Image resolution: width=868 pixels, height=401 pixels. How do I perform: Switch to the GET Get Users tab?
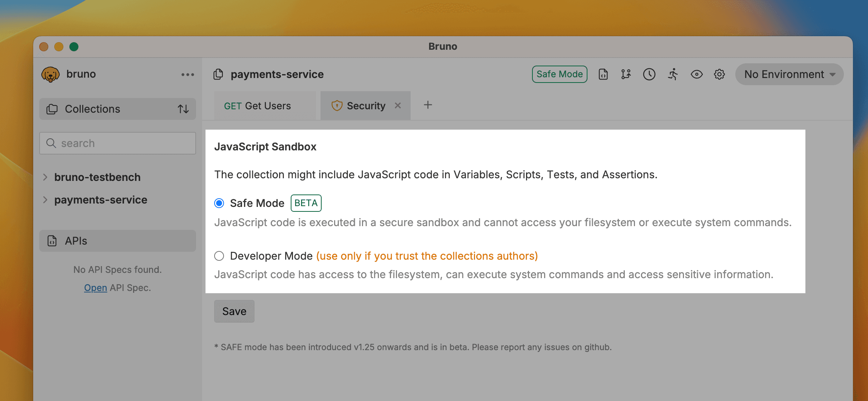tap(265, 106)
